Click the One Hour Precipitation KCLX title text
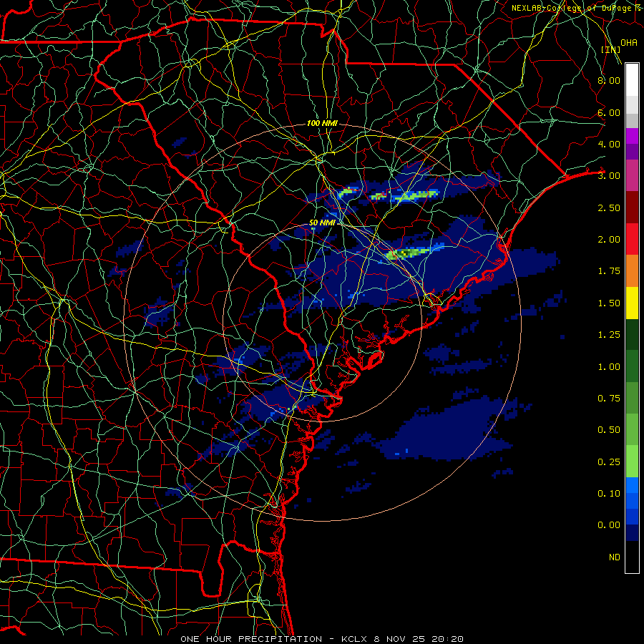This screenshot has height=644, width=644. 322,639
